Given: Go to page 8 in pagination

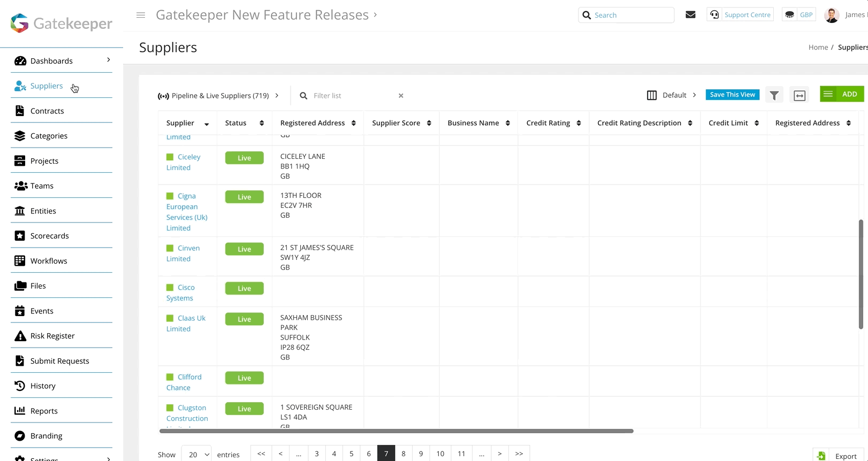Looking at the screenshot, I should (403, 454).
